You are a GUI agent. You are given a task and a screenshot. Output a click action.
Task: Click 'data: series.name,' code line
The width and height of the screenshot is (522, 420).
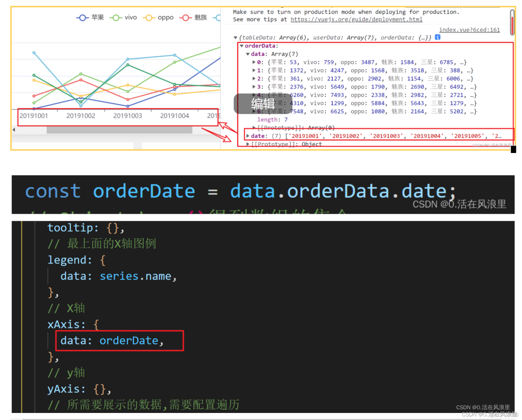click(119, 276)
